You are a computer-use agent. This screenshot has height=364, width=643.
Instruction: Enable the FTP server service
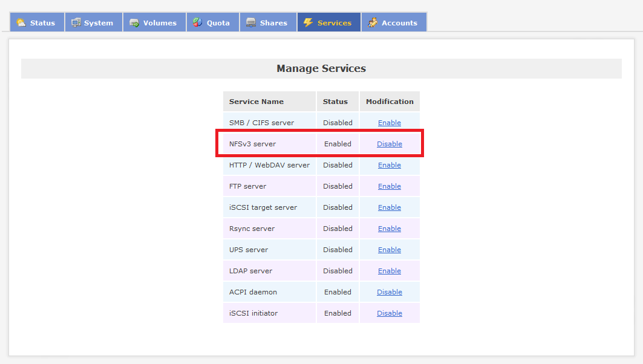tap(390, 186)
